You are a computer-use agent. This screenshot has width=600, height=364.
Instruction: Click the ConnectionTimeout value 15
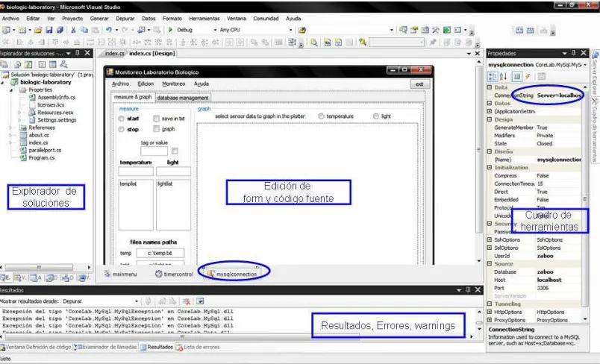coord(540,183)
